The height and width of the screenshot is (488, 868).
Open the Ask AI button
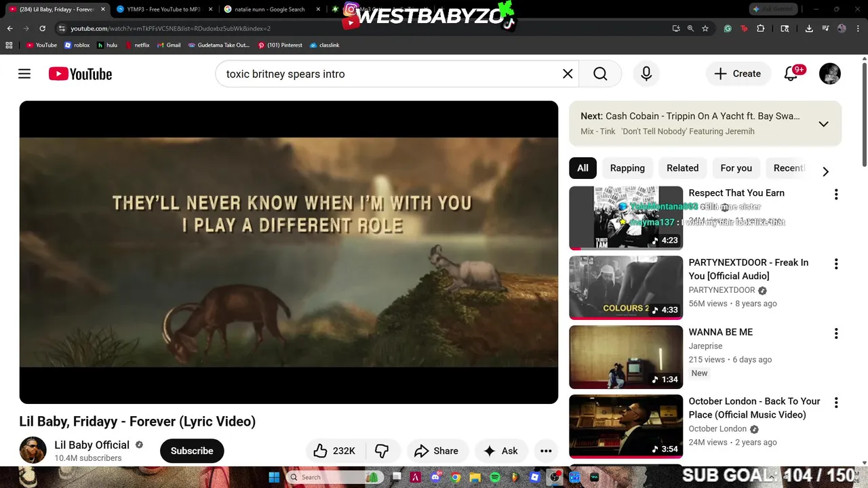pos(500,451)
